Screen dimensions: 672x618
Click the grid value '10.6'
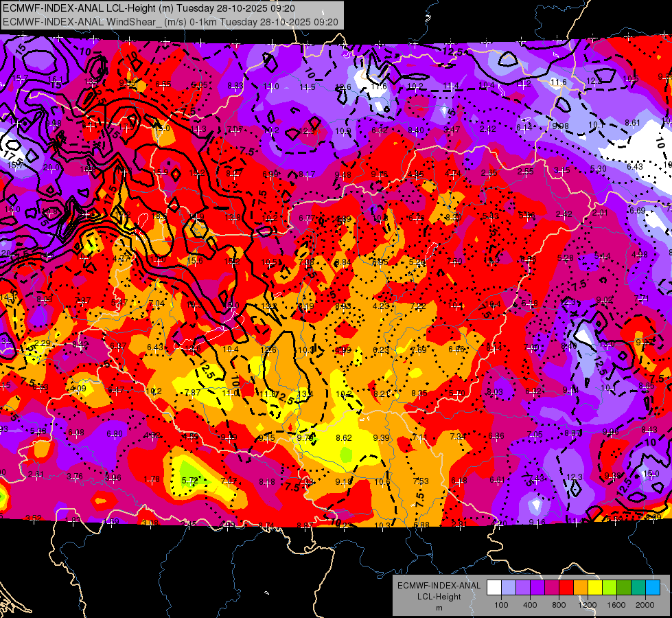[382, 481]
